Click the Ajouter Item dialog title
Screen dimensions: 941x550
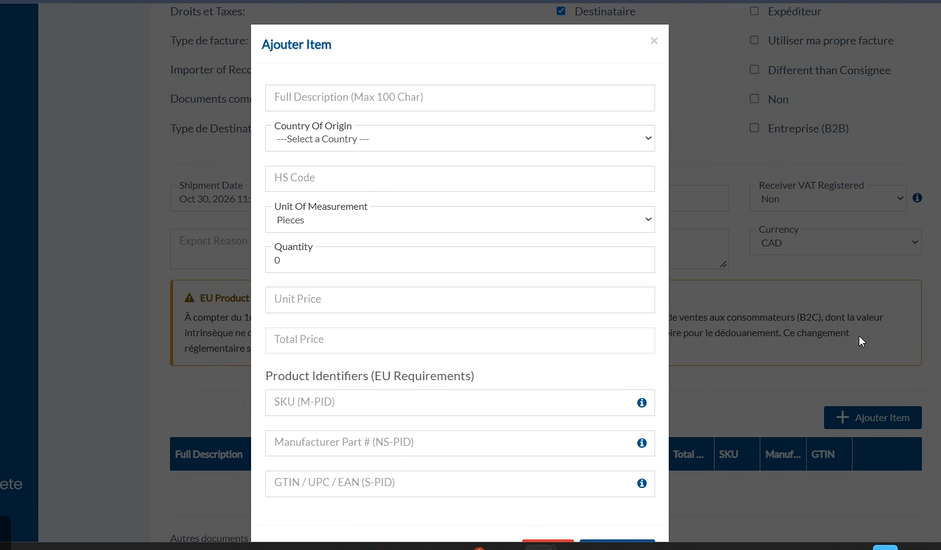pos(296,44)
